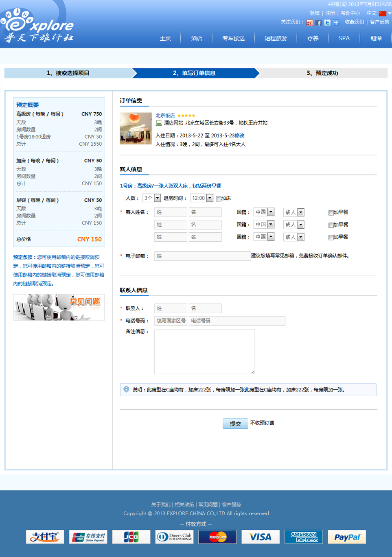Click the info icon beside 说明
Viewport: 392px width, 557px height.
126,389
